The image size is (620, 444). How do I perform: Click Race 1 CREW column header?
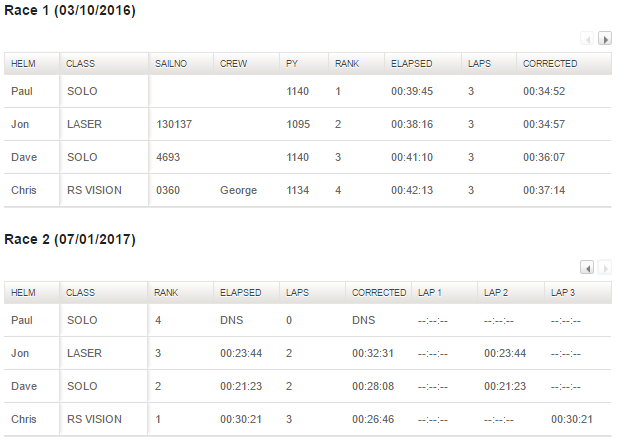pos(232,63)
